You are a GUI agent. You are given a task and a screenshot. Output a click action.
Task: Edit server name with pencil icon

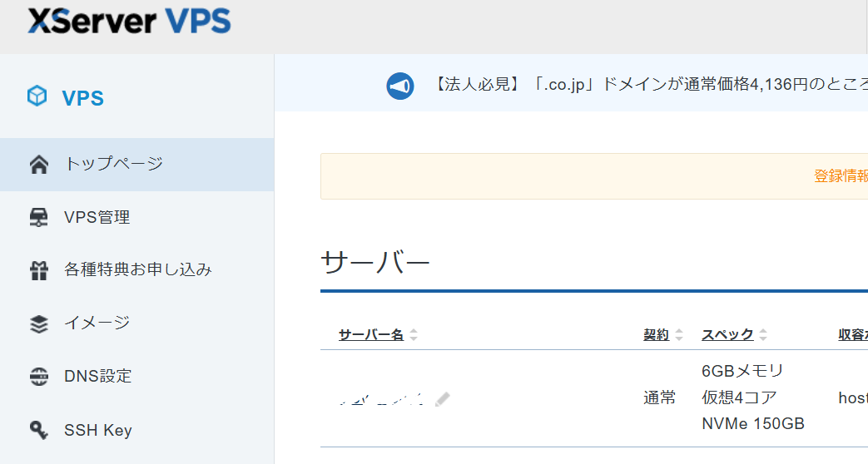click(x=443, y=399)
